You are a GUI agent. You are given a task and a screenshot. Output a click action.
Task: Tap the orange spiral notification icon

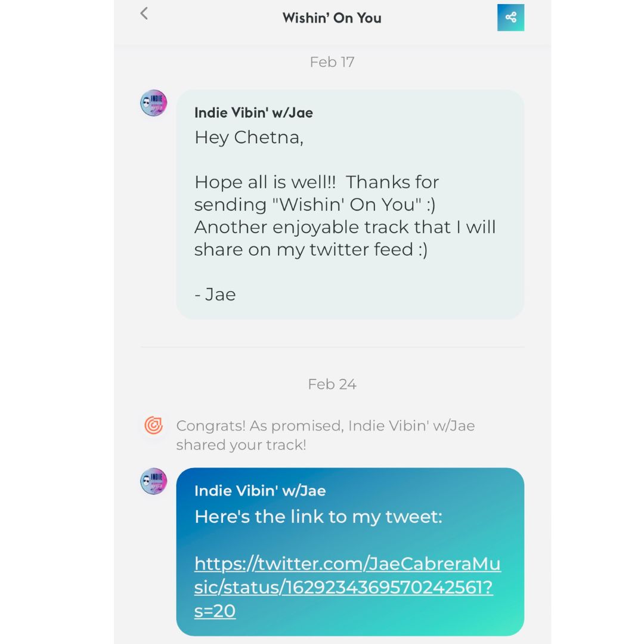(154, 425)
